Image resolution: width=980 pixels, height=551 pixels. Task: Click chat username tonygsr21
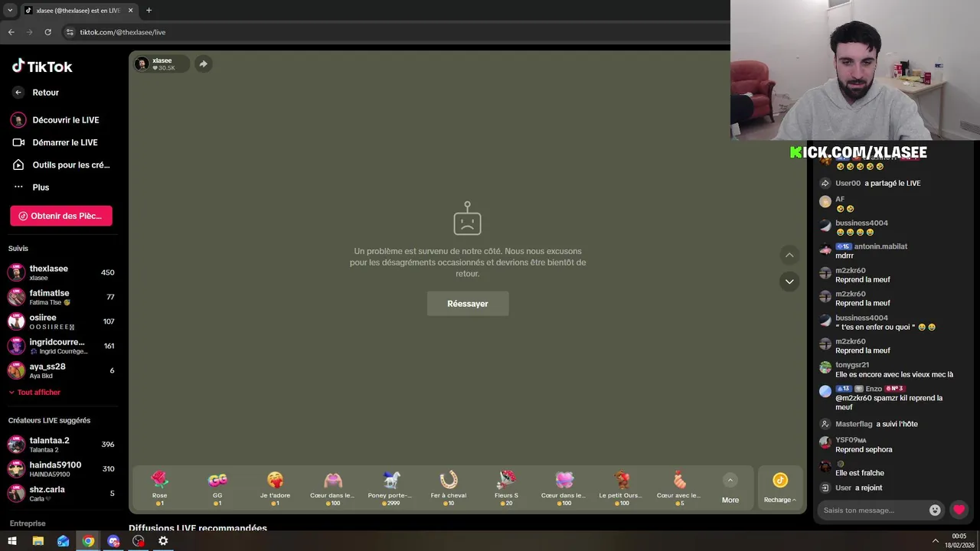852,365
